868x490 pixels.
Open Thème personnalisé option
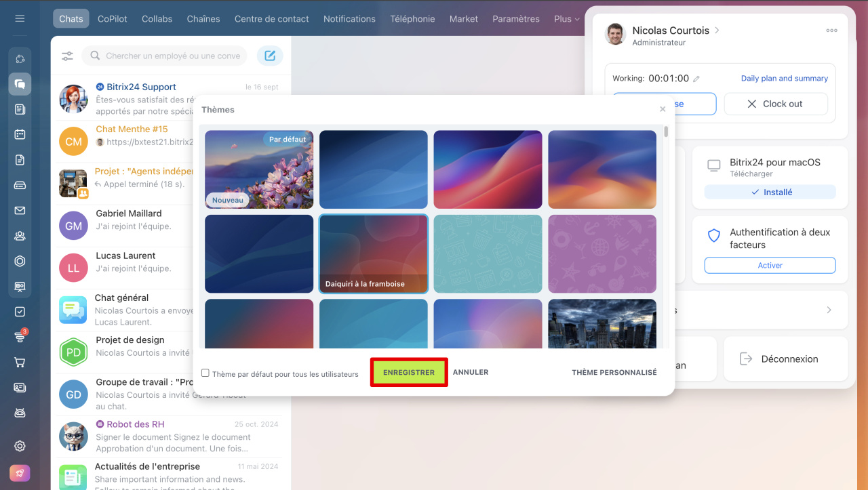coord(614,373)
